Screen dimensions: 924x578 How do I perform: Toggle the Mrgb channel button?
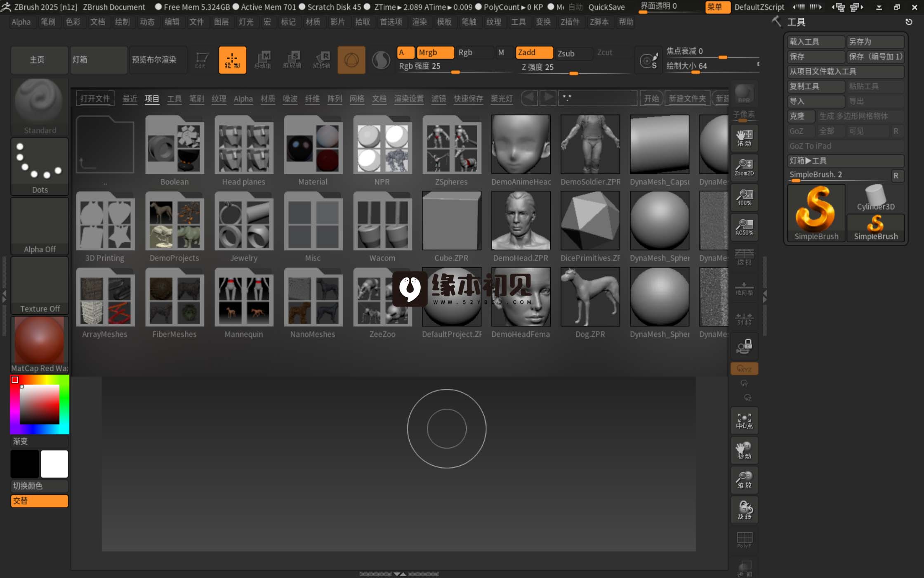tap(435, 52)
